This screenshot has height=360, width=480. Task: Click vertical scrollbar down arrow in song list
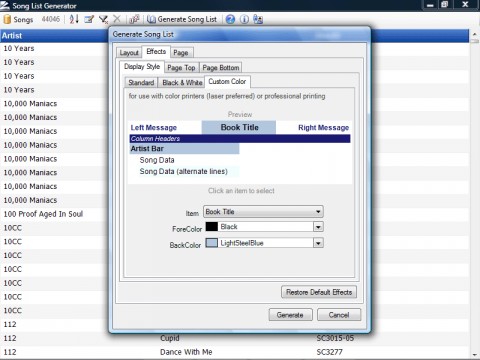point(475,355)
